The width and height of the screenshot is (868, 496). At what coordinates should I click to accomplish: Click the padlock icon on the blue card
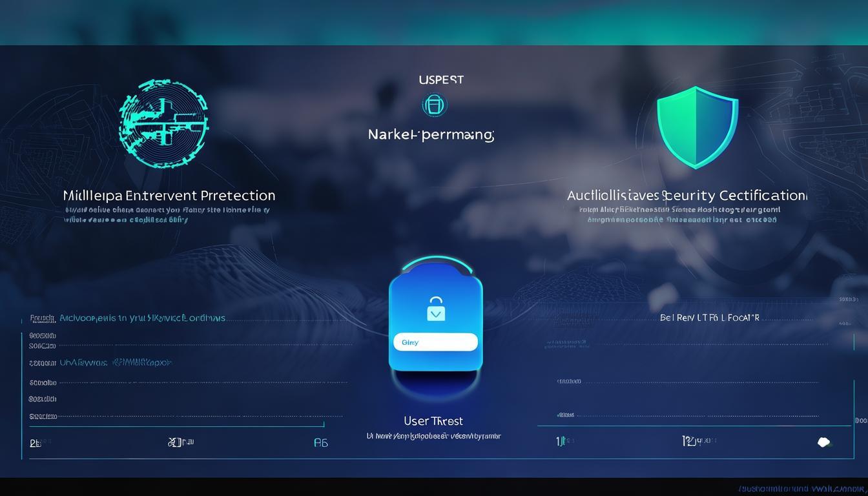[436, 309]
